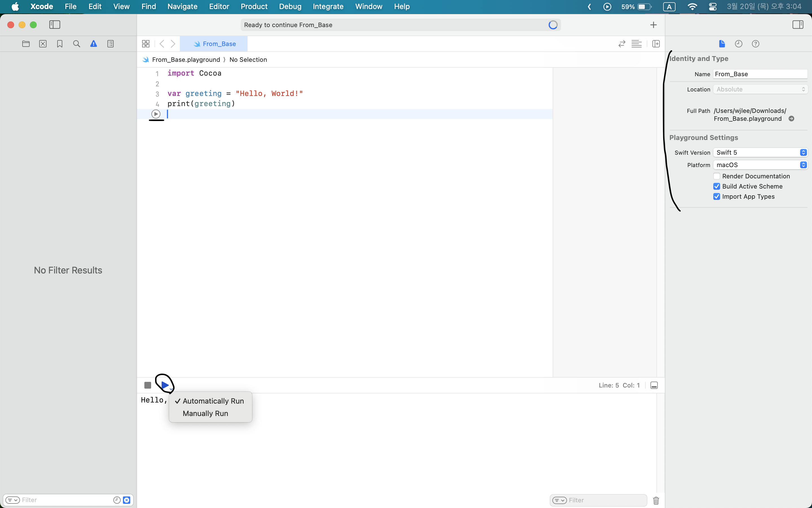Click the plus Library button
Image resolution: width=812 pixels, height=508 pixels.
(653, 25)
